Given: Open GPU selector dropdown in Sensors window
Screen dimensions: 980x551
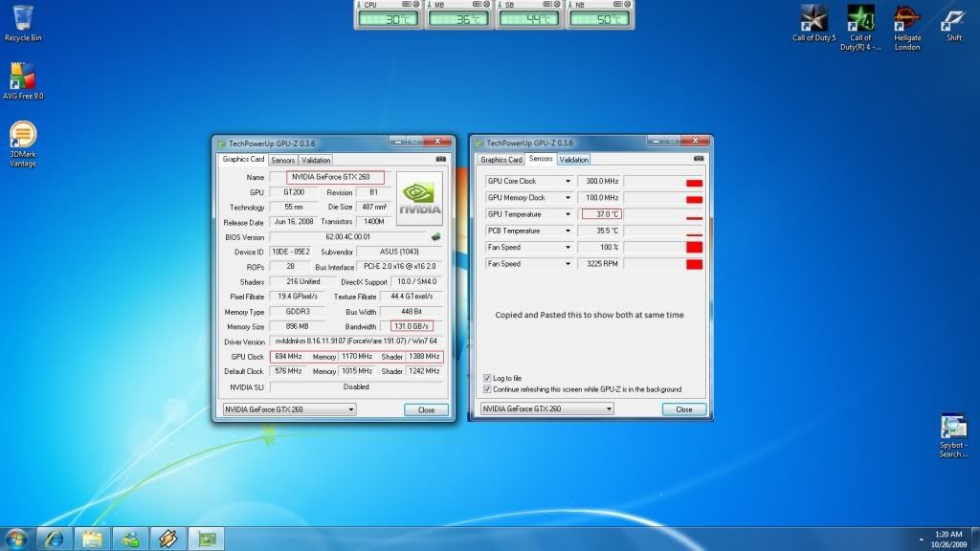Looking at the screenshot, I should point(546,408).
